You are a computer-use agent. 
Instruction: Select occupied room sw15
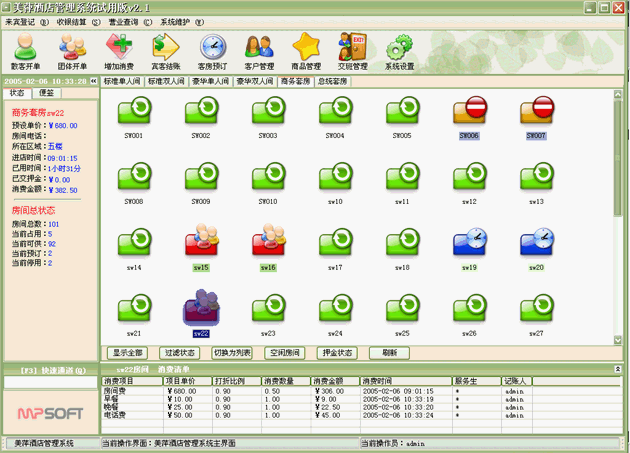(x=203, y=243)
